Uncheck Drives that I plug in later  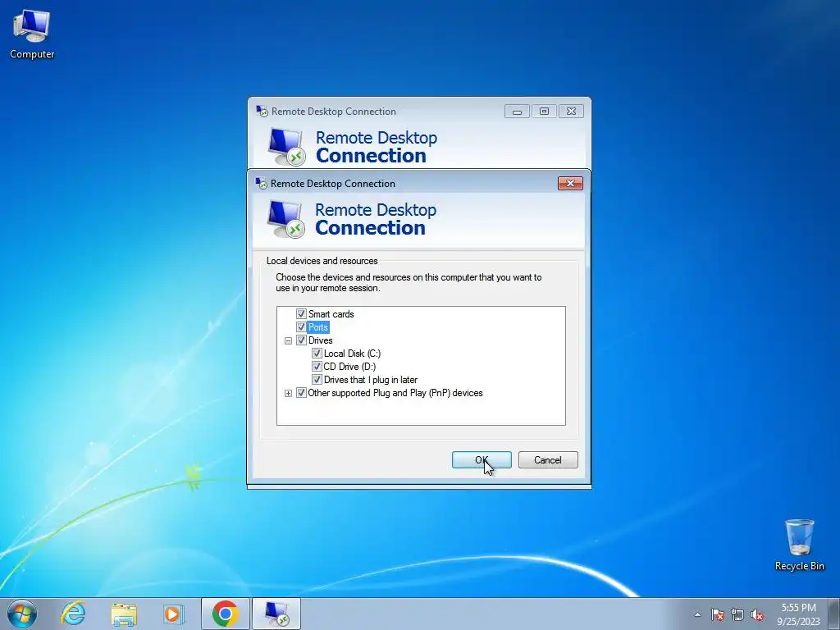pyautogui.click(x=317, y=380)
